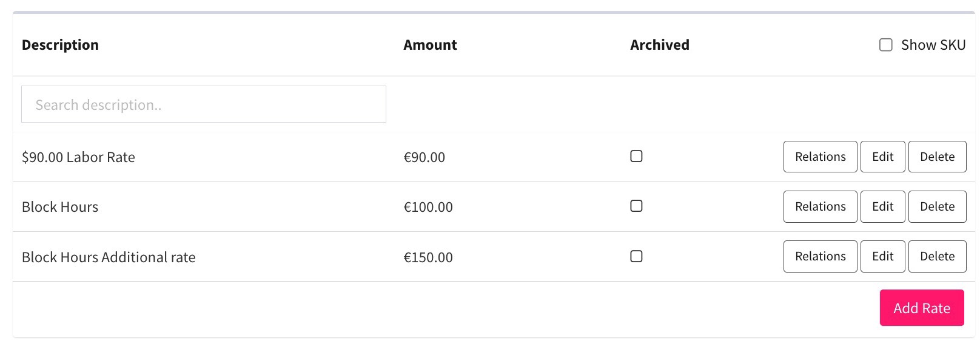Click the €90.00 amount cell

tap(425, 157)
